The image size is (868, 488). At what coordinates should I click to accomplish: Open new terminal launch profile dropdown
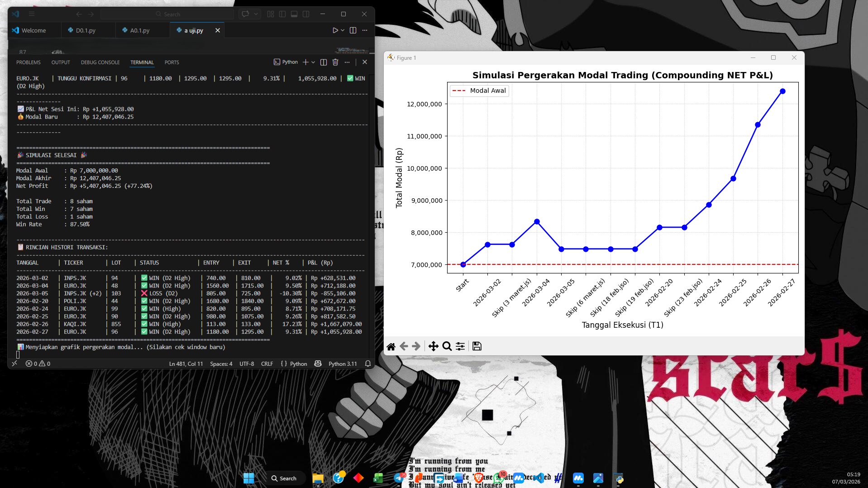click(x=313, y=62)
